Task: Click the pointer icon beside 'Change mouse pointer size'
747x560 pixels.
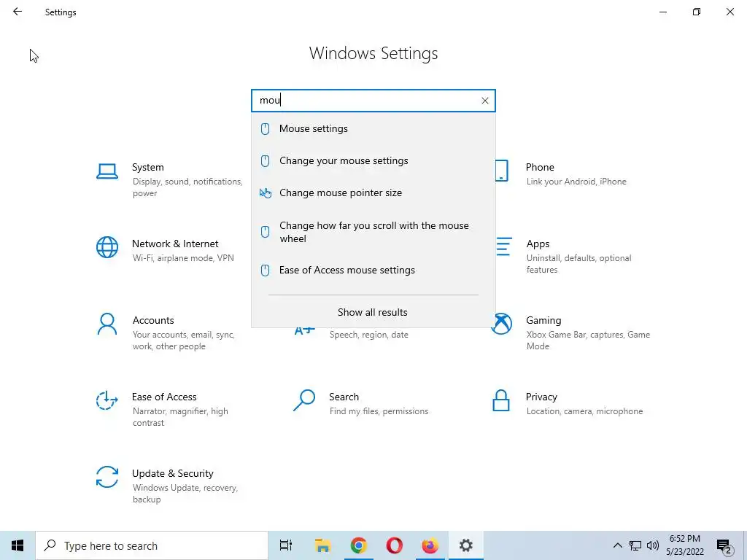Action: 266,192
